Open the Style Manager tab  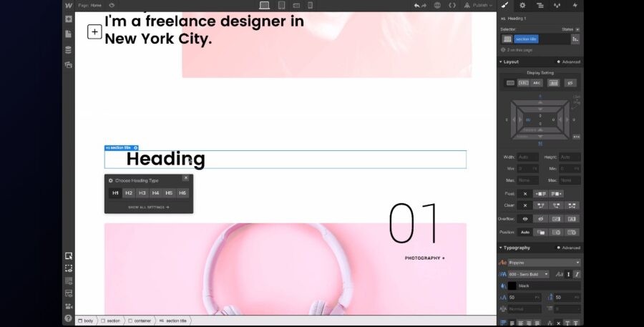[x=557, y=5]
